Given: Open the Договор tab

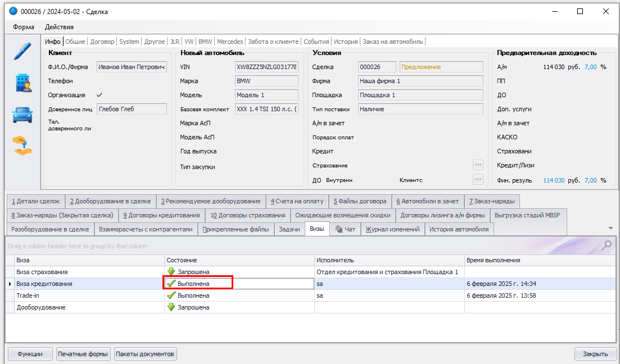Looking at the screenshot, I should (102, 42).
